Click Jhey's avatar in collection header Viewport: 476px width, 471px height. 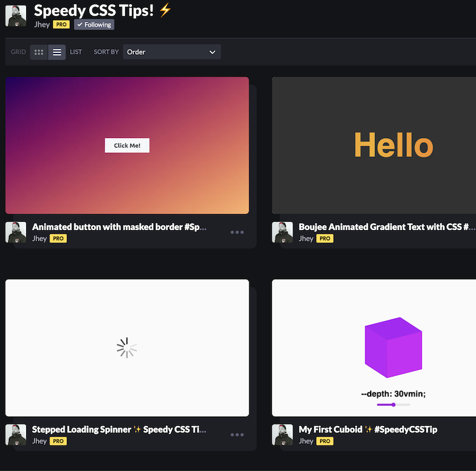tap(16, 16)
